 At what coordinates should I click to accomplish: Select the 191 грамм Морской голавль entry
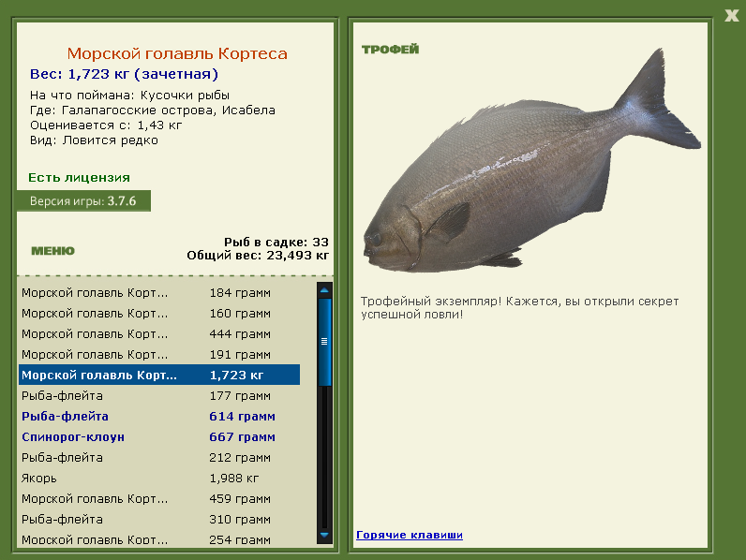pos(159,355)
